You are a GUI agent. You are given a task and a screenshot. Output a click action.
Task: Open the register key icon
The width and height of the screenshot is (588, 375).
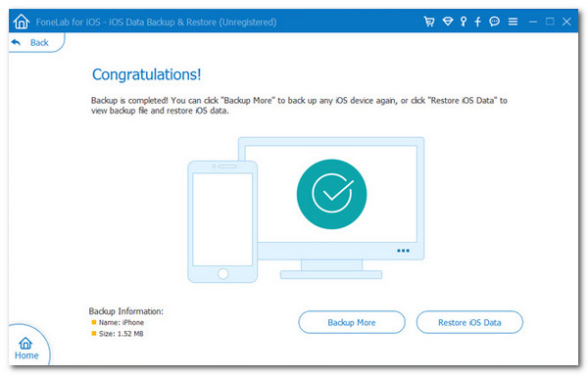[x=464, y=22]
